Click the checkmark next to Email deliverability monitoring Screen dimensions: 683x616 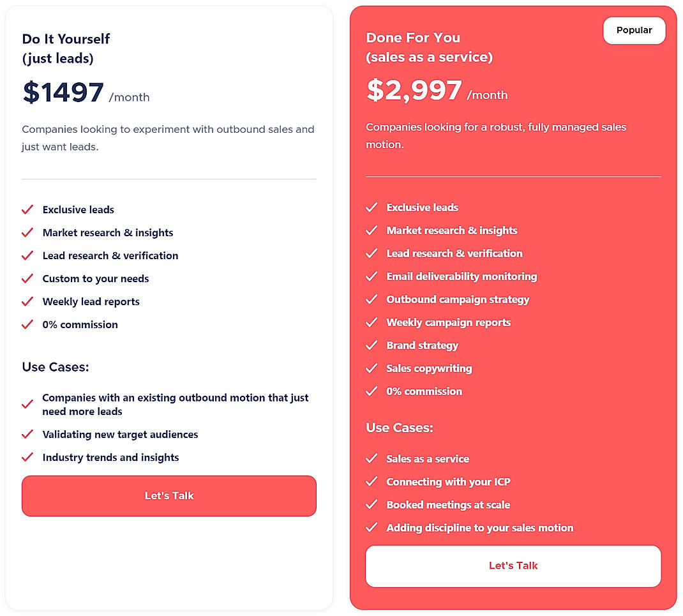tap(372, 276)
